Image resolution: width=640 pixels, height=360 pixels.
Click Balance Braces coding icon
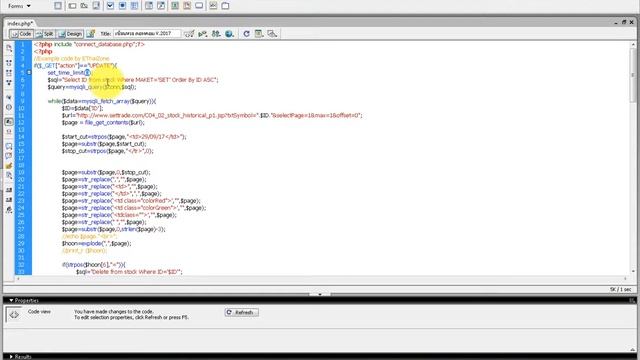pyautogui.click(x=9, y=107)
